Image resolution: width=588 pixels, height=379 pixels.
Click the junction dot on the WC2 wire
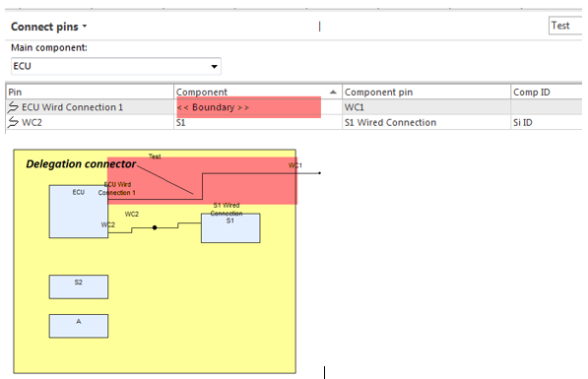coord(155,227)
